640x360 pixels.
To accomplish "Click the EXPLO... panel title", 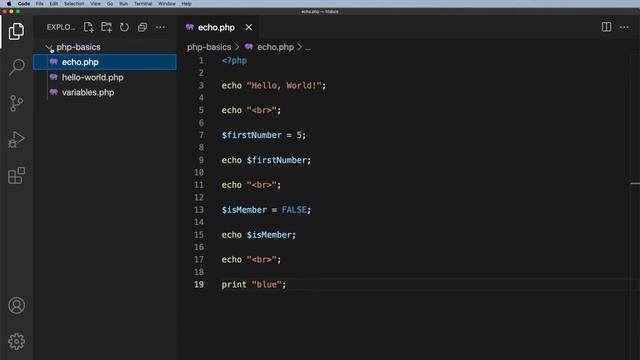I will [x=61, y=27].
